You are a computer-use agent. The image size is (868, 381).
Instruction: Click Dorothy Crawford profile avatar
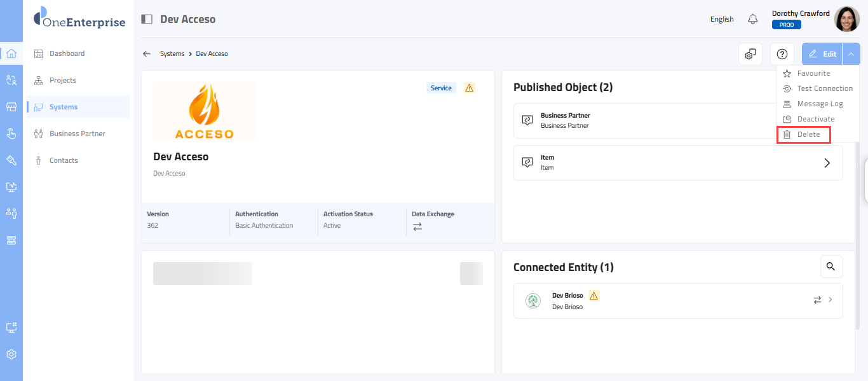click(846, 19)
